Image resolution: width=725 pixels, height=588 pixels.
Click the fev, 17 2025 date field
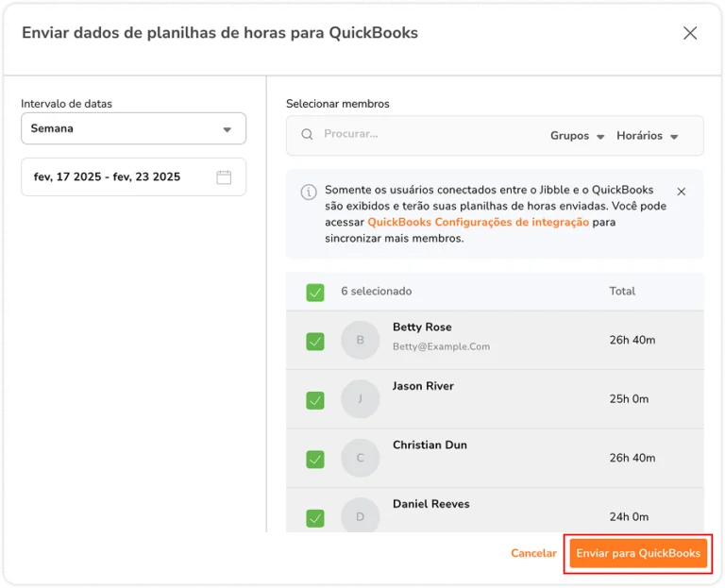133,177
